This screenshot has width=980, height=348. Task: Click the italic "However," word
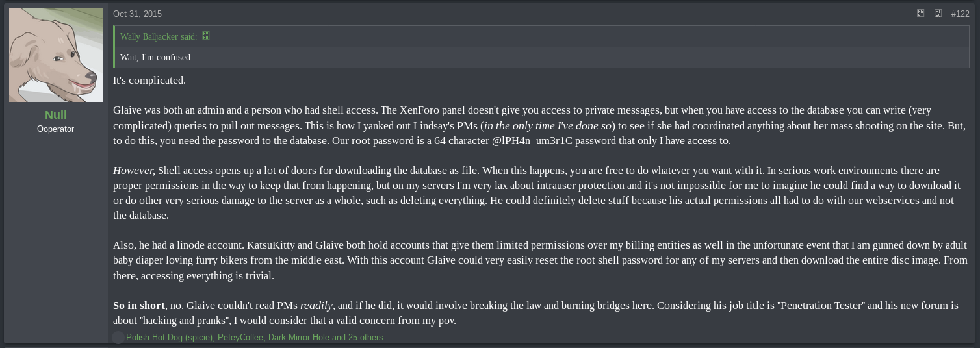(x=134, y=170)
